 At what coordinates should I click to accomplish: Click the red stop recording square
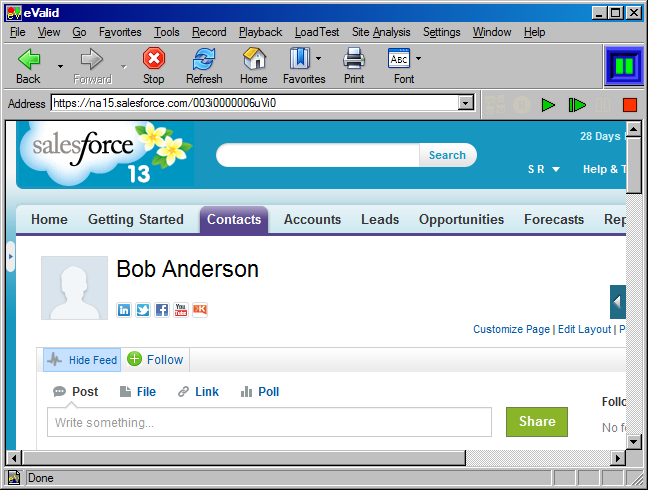coord(630,105)
